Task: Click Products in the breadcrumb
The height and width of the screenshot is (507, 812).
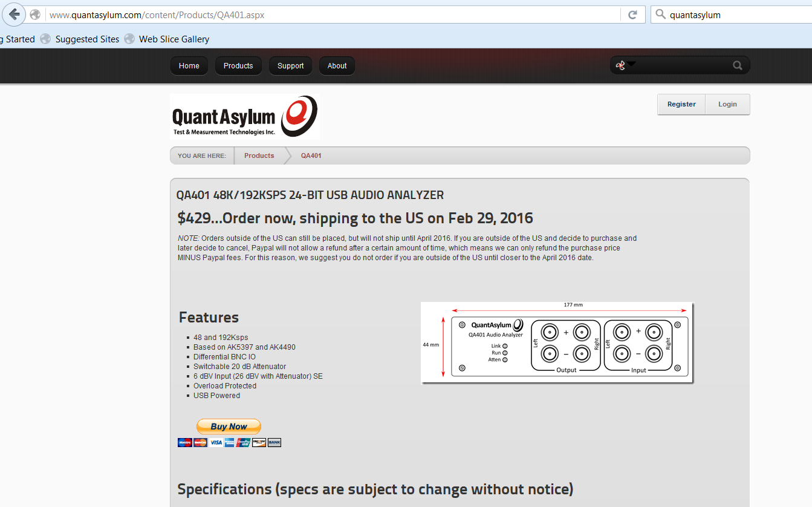Action: coord(259,155)
